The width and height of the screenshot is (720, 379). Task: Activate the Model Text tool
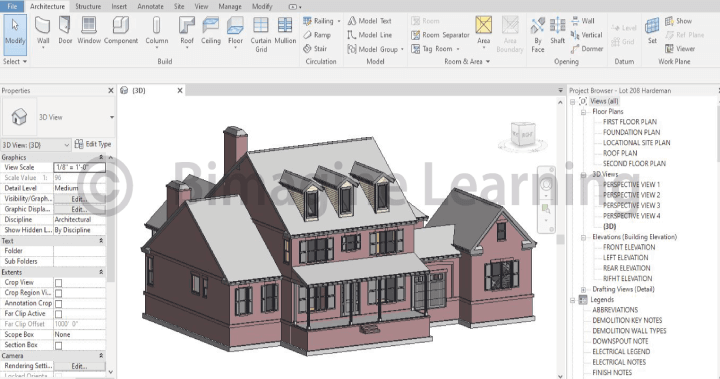(x=370, y=21)
